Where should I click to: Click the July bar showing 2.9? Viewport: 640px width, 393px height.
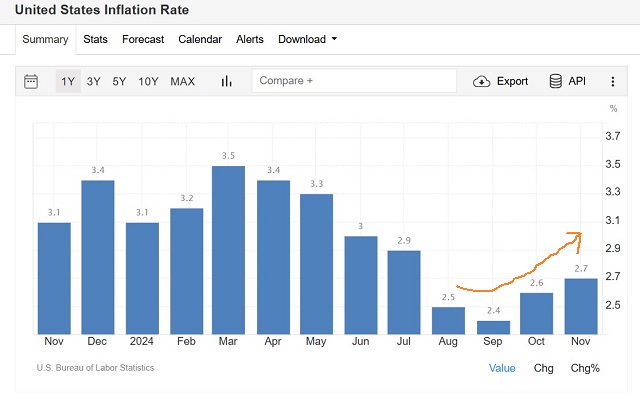pos(404,293)
